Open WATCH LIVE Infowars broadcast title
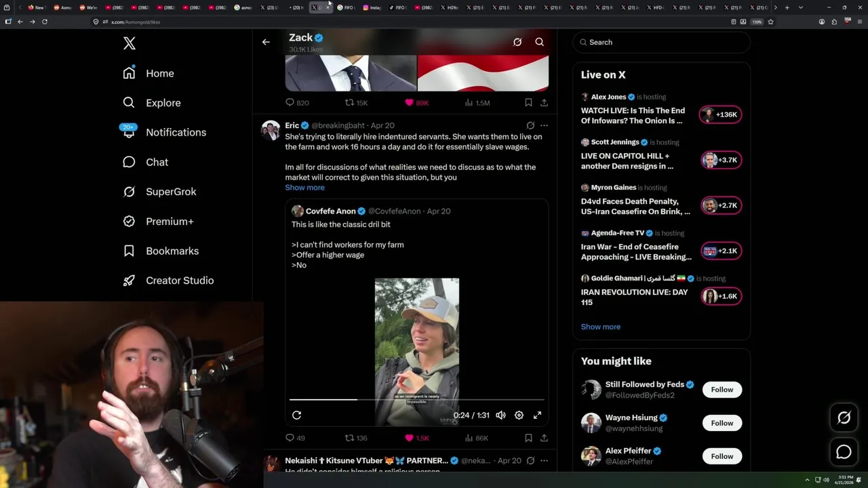868x488 pixels. 633,116
